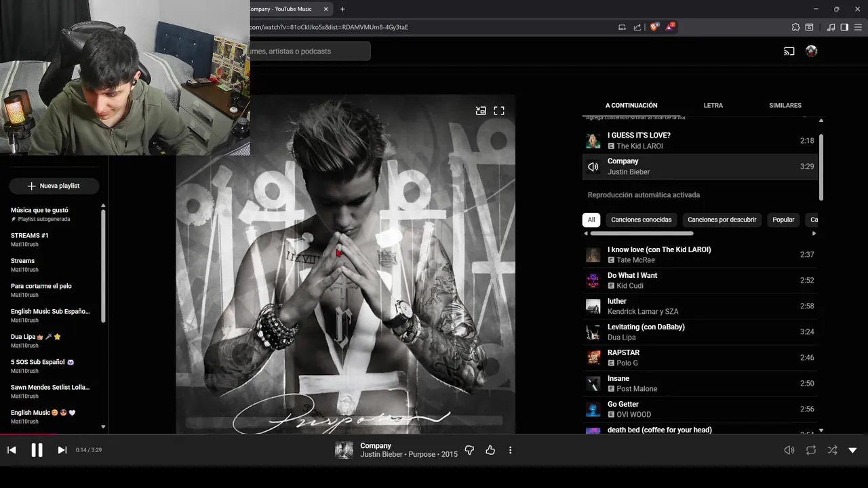
Task: Click the song progress bar
Action: pyautogui.click(x=434, y=434)
